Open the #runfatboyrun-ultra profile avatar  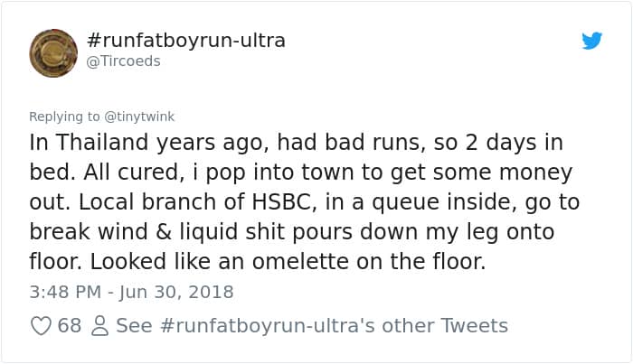53,52
